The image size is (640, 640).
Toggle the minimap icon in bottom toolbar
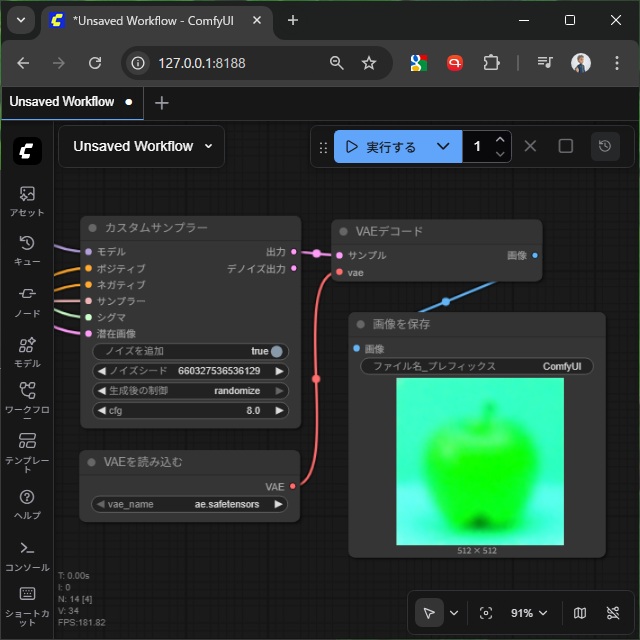point(580,613)
